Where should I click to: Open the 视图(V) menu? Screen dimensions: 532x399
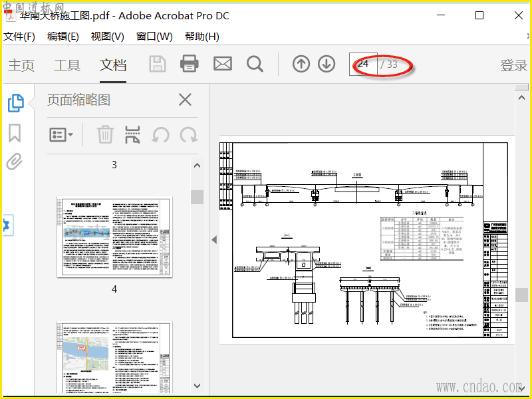pos(108,37)
